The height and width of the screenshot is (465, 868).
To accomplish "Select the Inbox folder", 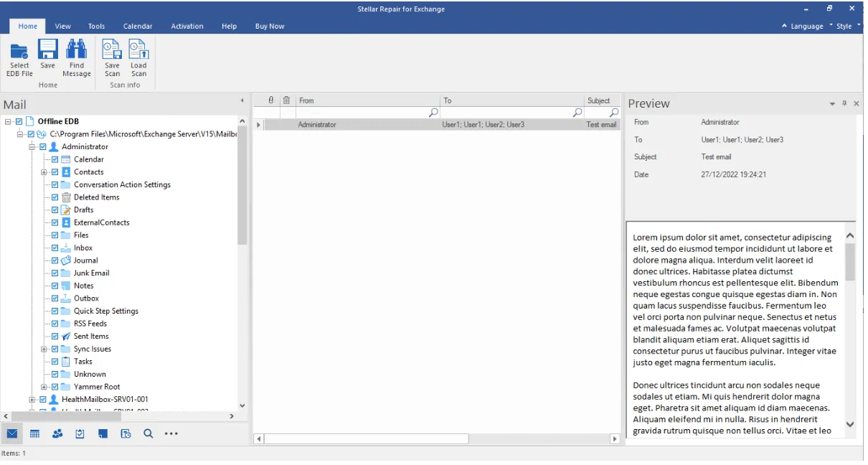I will pos(83,248).
